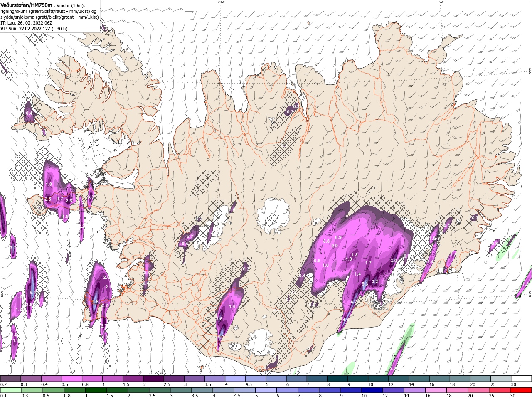This screenshot has height=399, width=532.
Task: Click the precipitation value '2.9' on Snæfellsnes
Action: (69, 201)
